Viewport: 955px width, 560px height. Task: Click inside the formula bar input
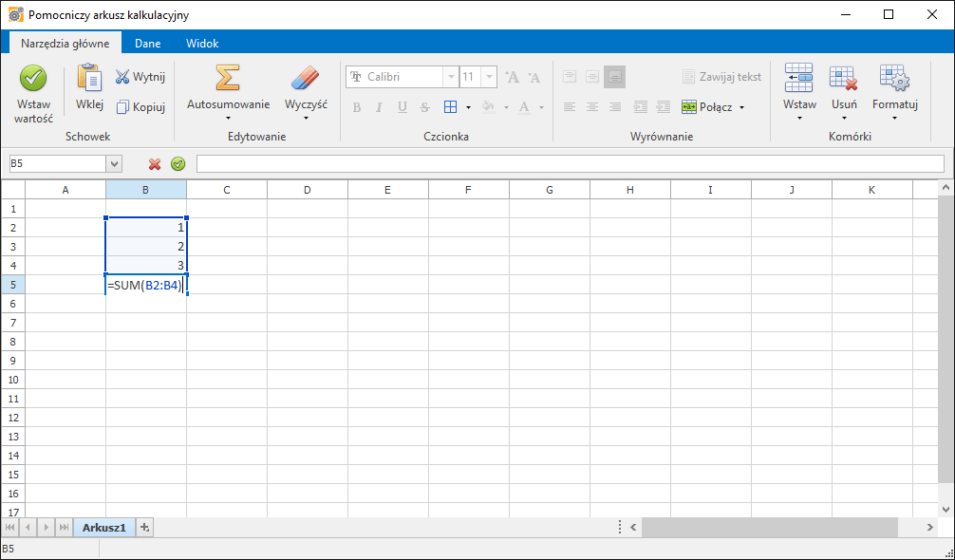click(x=570, y=164)
